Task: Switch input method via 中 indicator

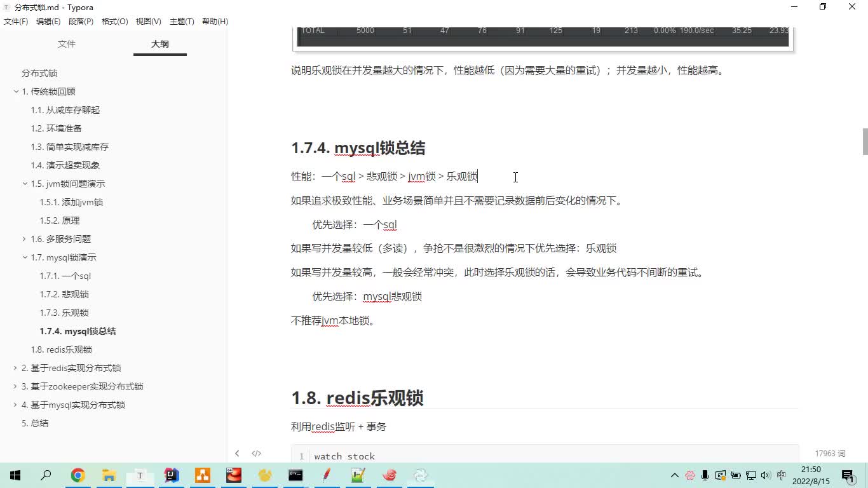Action: [782, 475]
